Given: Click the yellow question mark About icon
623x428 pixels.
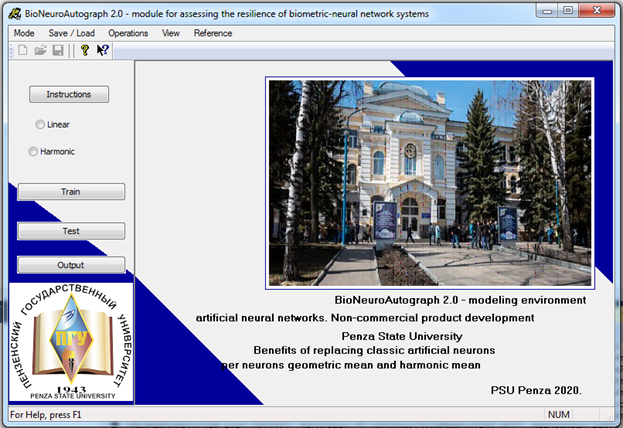Looking at the screenshot, I should (85, 50).
